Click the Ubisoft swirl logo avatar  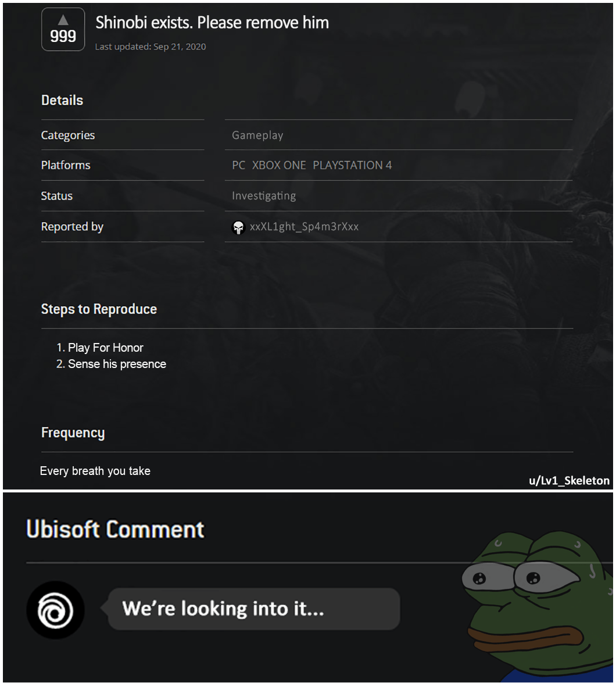(x=55, y=610)
